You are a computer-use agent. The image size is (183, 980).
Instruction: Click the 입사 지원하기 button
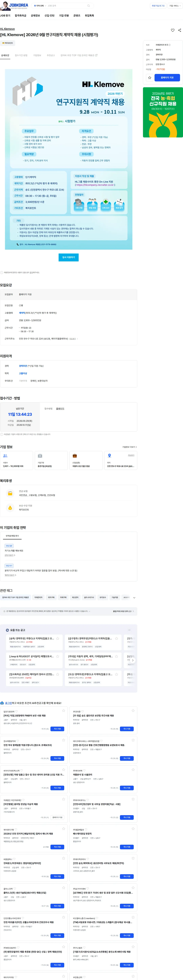click(69, 257)
